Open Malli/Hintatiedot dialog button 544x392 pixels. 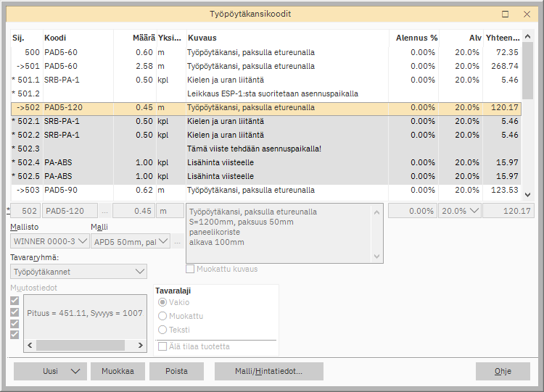point(268,371)
